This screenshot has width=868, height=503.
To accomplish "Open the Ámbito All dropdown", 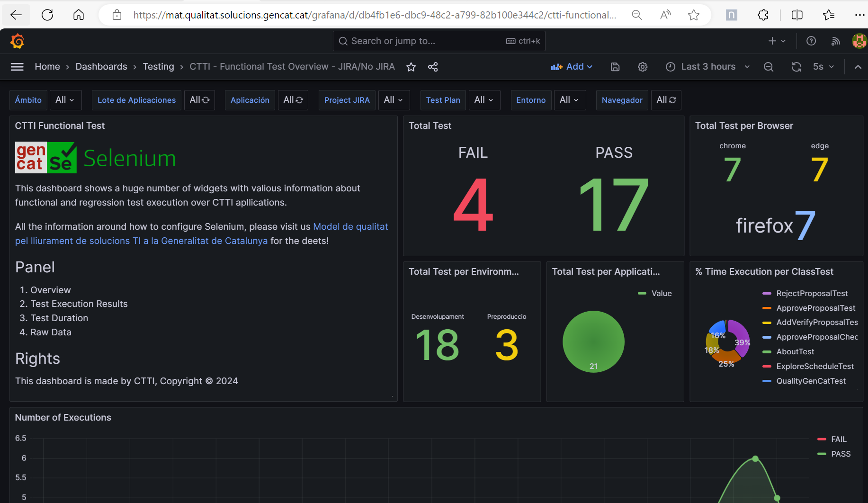I will coord(65,100).
